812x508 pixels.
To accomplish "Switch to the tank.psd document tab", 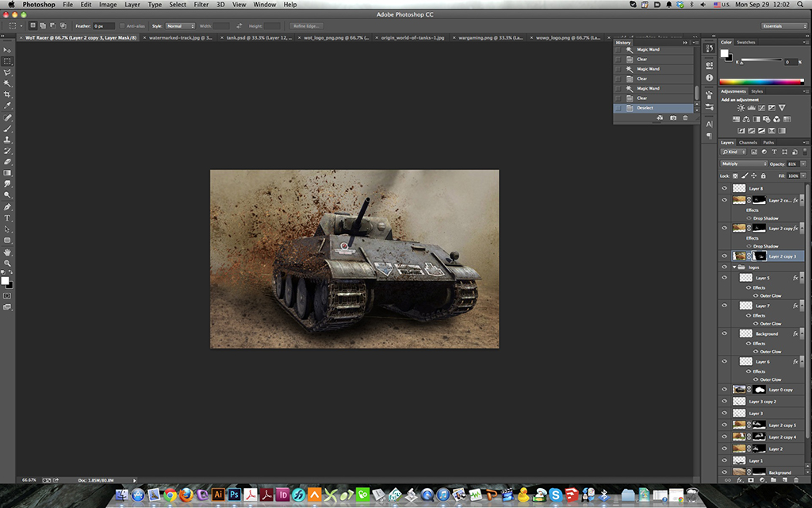I will click(x=259, y=38).
